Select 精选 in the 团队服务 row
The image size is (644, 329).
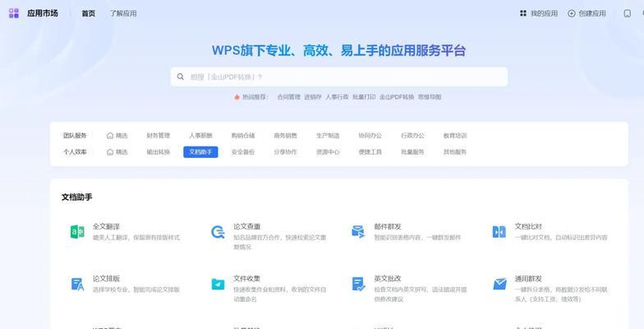pyautogui.click(x=117, y=136)
